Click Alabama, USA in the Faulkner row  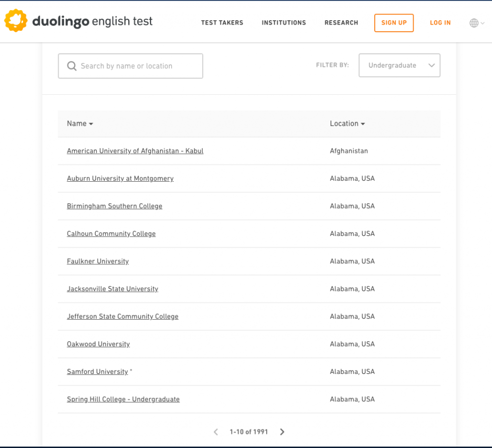352,261
